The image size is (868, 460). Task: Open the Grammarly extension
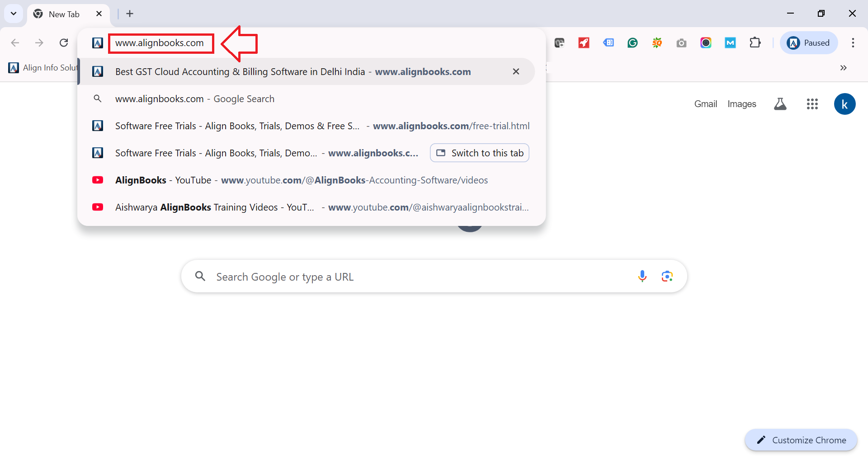click(x=633, y=43)
